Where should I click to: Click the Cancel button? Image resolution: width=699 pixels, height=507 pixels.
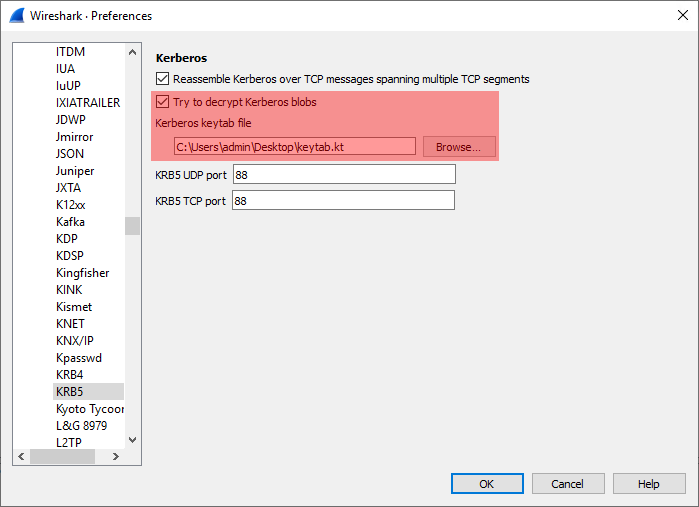568,484
